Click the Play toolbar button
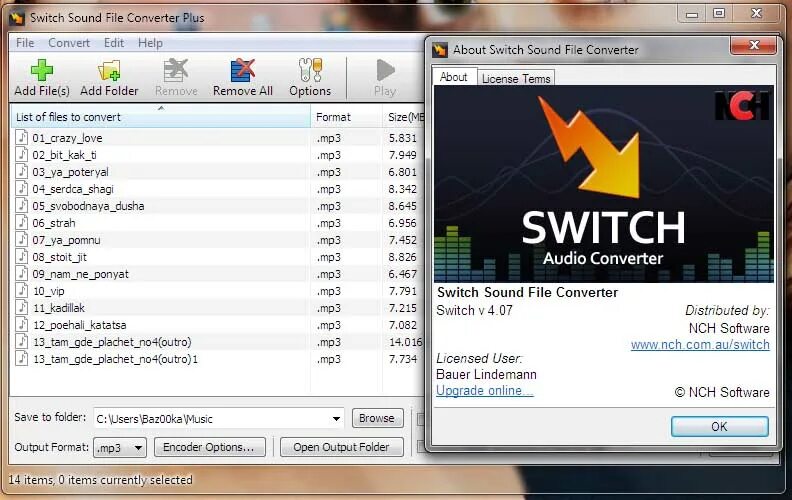This screenshot has width=792, height=500. coord(385,78)
